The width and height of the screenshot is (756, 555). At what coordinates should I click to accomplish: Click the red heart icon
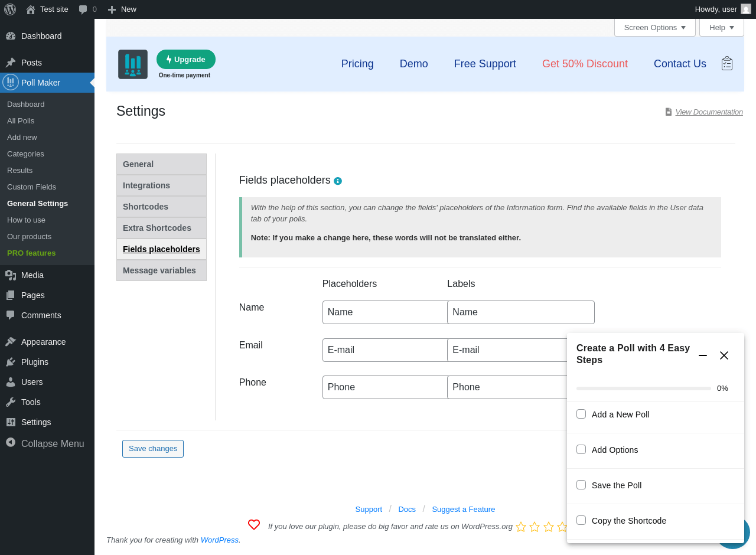(x=254, y=524)
